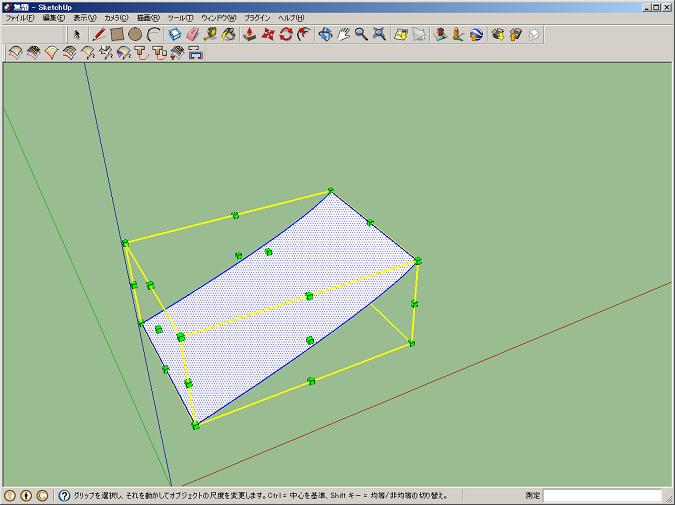Click the pink Eraser tool
Image resolution: width=675 pixels, height=505 pixels.
point(193,34)
